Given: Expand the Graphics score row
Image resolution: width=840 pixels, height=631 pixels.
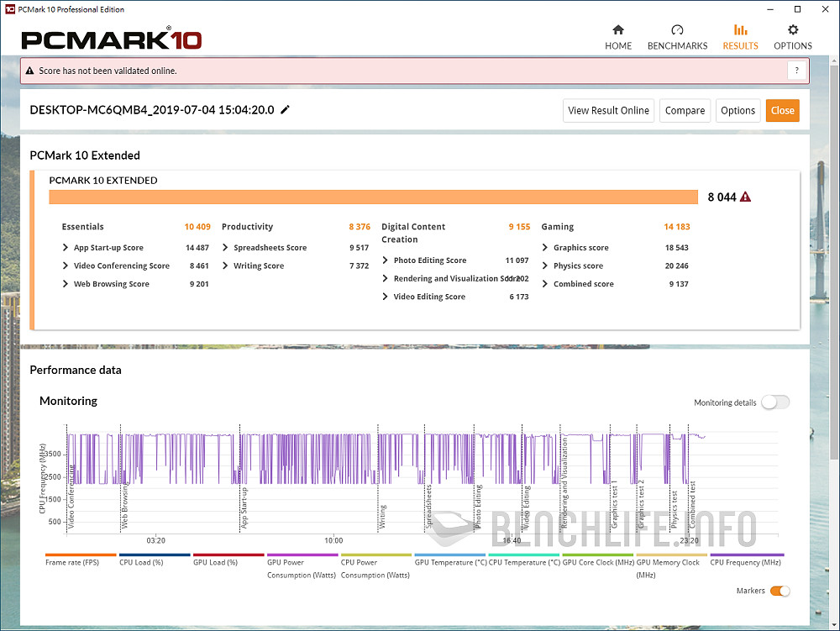Looking at the screenshot, I should [x=546, y=248].
